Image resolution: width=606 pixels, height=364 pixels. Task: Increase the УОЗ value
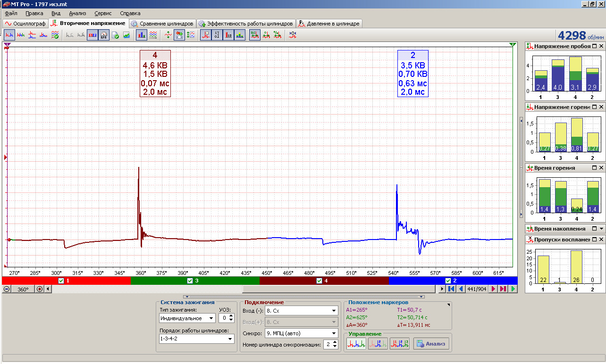[231, 316]
